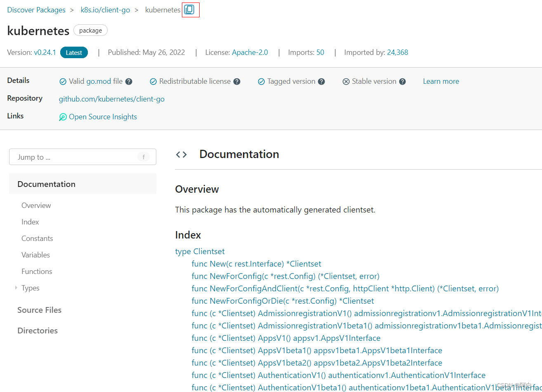Go to Constants in the sidebar
This screenshot has width=542, height=392.
pyautogui.click(x=37, y=239)
